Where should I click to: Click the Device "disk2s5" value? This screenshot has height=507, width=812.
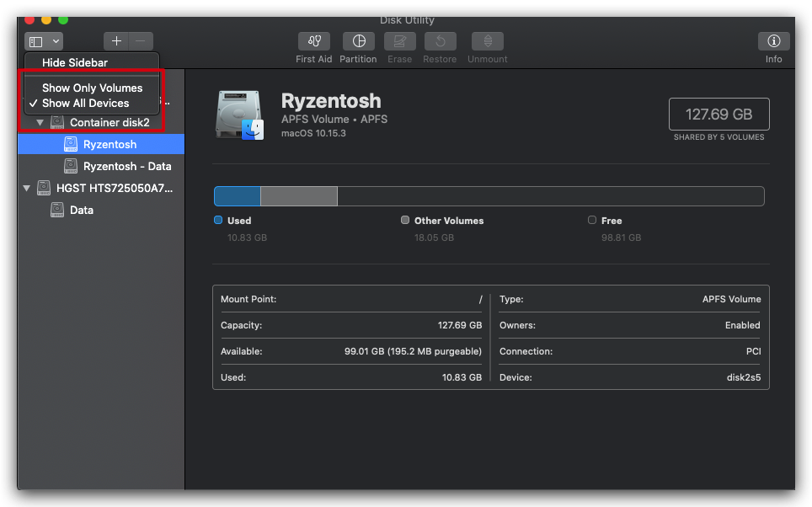pos(744,377)
